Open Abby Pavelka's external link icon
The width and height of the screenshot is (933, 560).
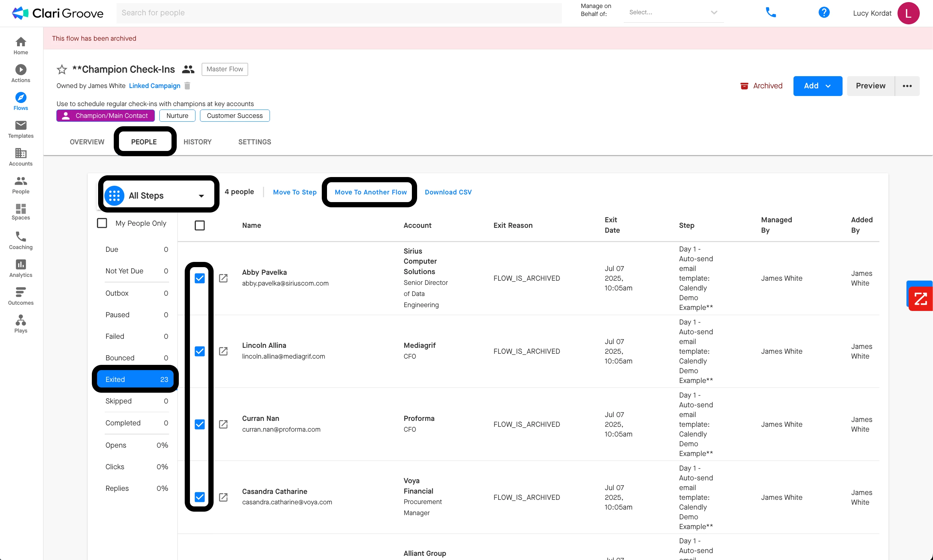coord(223,278)
